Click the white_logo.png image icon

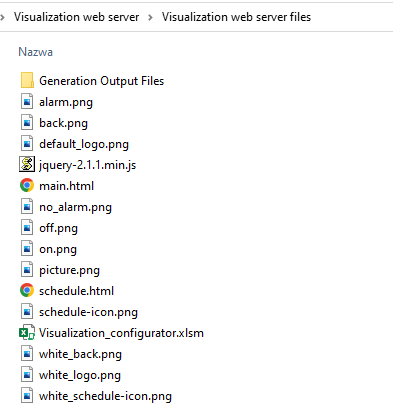click(27, 375)
